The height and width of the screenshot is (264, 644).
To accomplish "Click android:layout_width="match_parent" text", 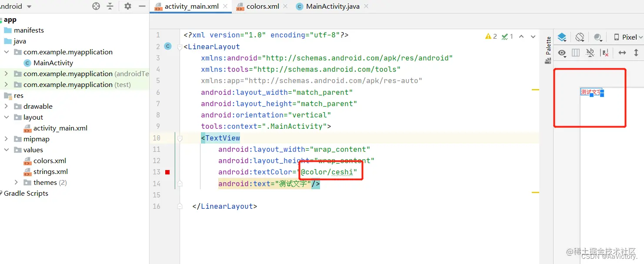I will (x=277, y=92).
